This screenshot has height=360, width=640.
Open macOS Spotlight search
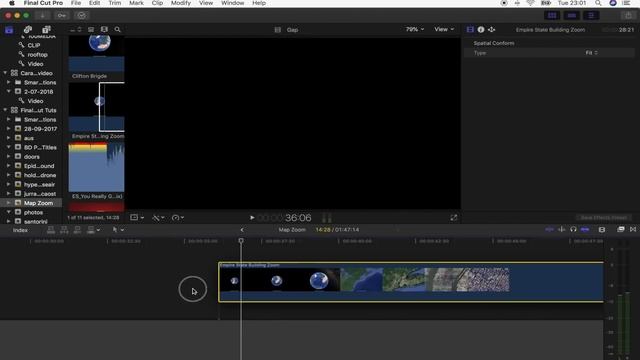click(598, 3)
